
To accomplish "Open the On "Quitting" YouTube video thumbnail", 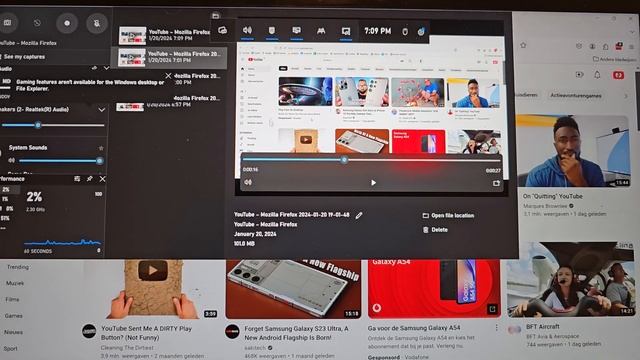I will 573,151.
